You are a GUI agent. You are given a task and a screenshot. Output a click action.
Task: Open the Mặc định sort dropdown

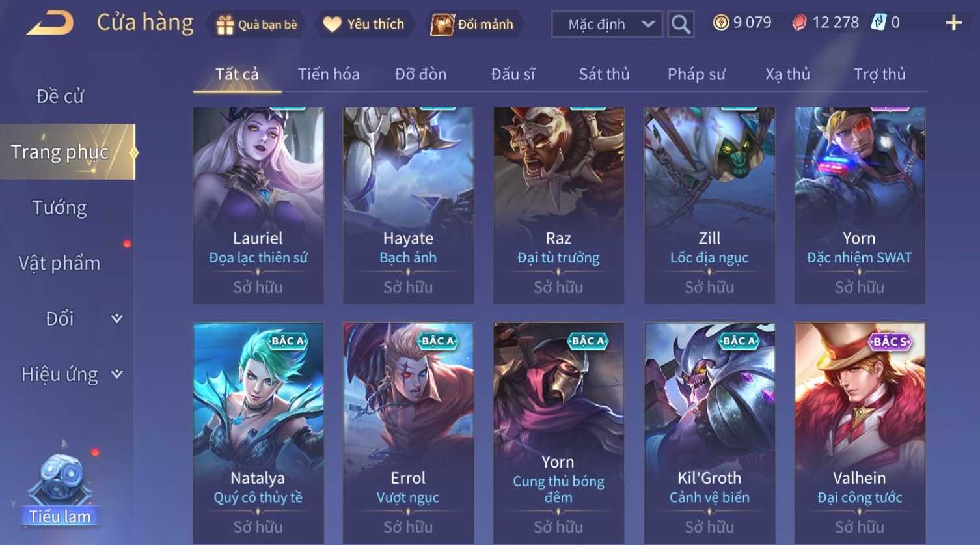606,25
